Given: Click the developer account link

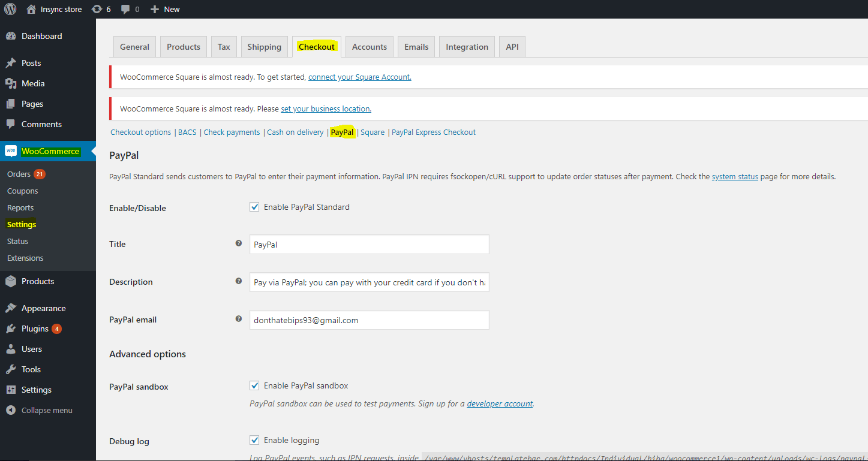Looking at the screenshot, I should click(500, 403).
